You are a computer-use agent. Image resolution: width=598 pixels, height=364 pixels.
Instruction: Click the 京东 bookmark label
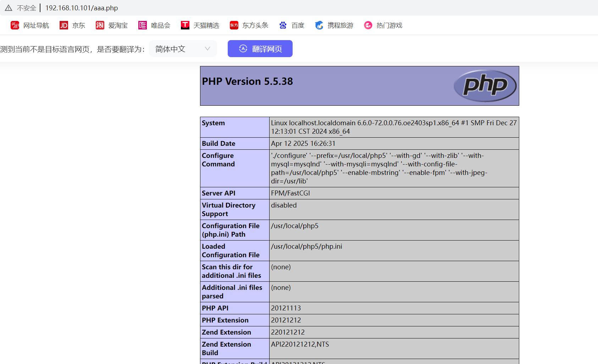79,25
